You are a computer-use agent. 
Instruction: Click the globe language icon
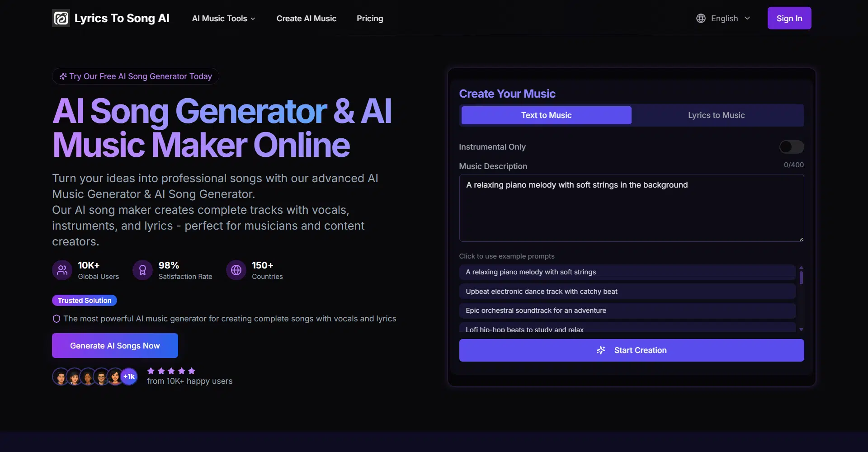coord(701,18)
